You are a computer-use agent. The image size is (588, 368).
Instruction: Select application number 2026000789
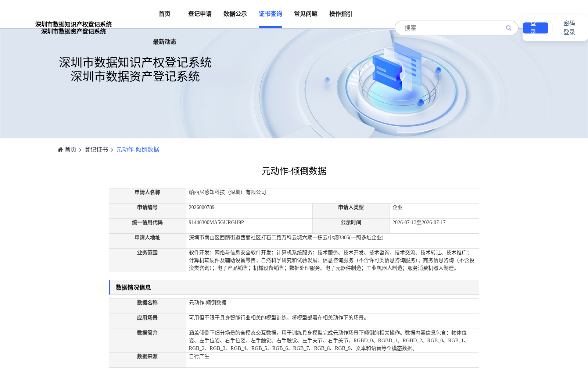pos(202,208)
